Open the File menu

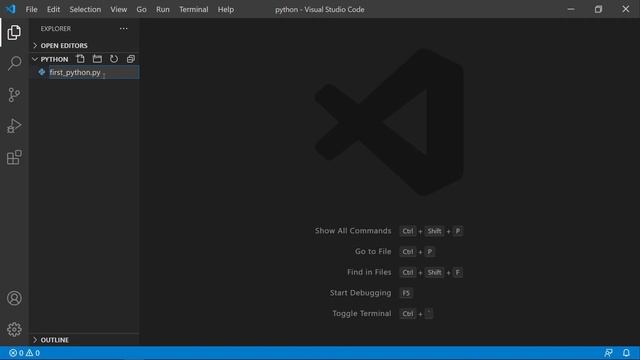31,9
